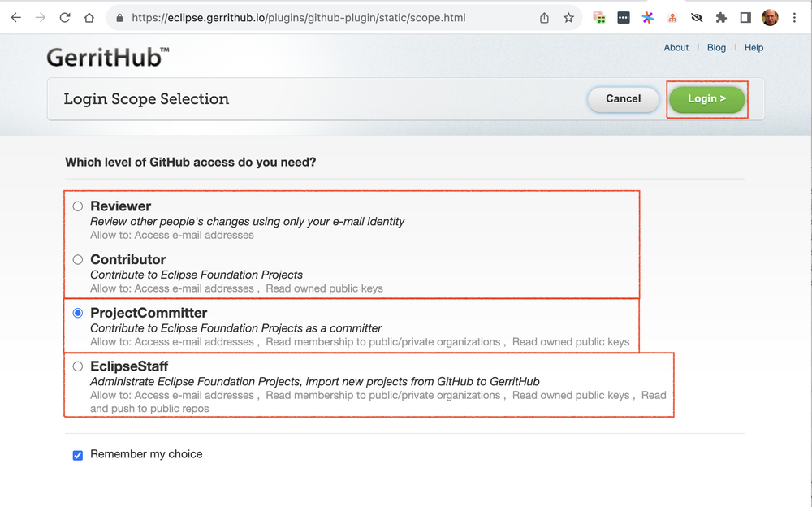The height and width of the screenshot is (507, 812).
Task: Cancel the login scope selection
Action: (x=623, y=98)
